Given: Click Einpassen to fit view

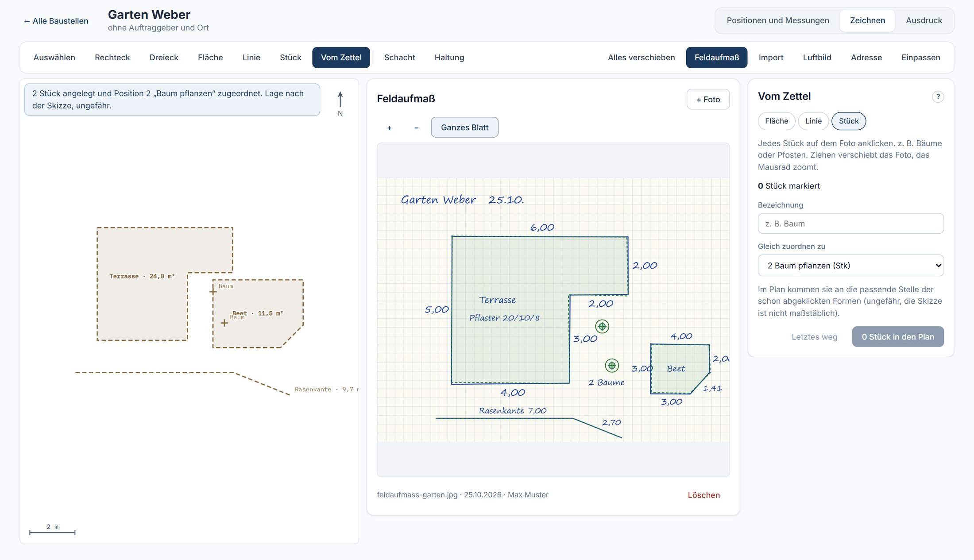Looking at the screenshot, I should (921, 58).
